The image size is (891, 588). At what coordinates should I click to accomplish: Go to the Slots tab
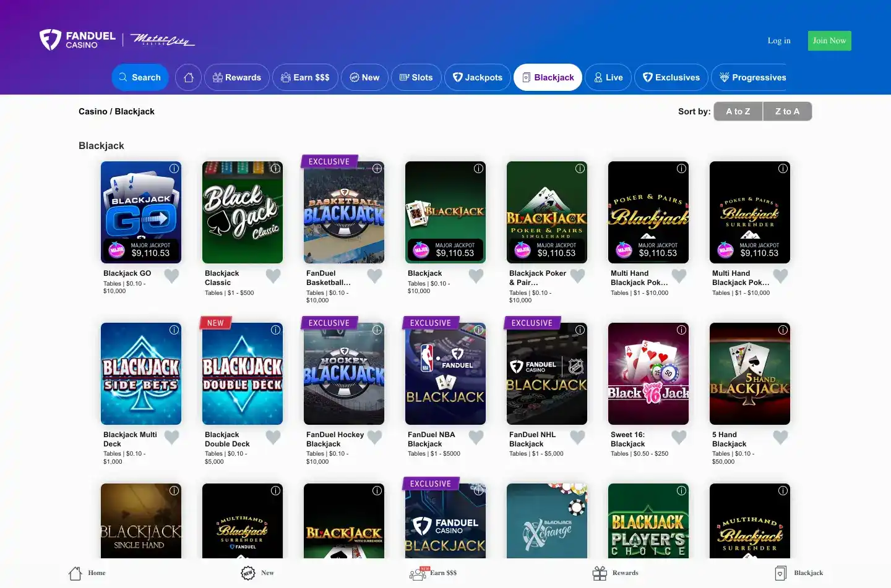point(416,77)
